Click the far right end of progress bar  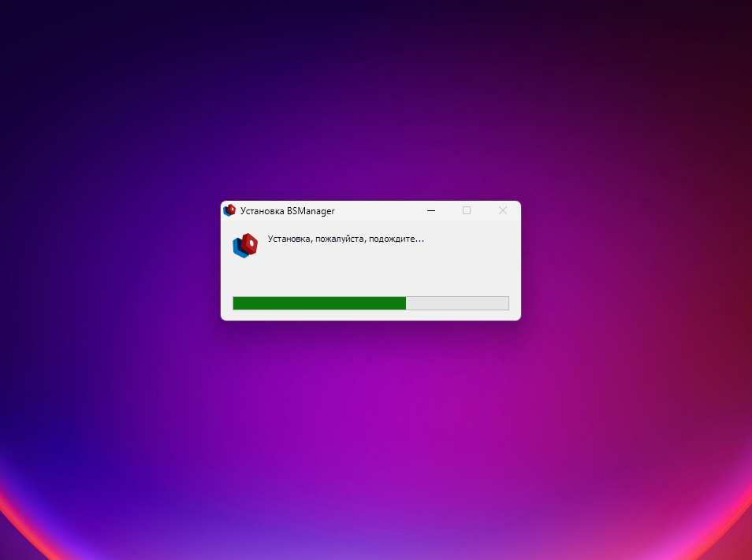(506, 303)
